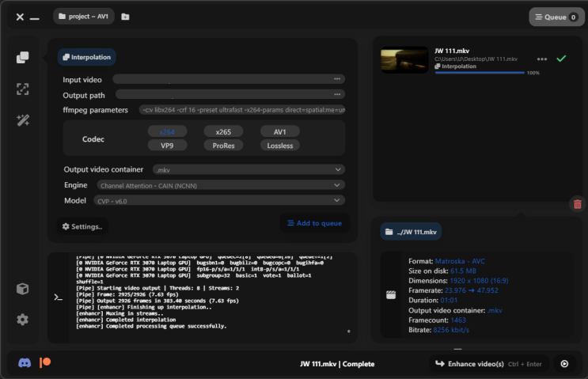Click the log line 'Muxing in streams..'

[x=119, y=313]
